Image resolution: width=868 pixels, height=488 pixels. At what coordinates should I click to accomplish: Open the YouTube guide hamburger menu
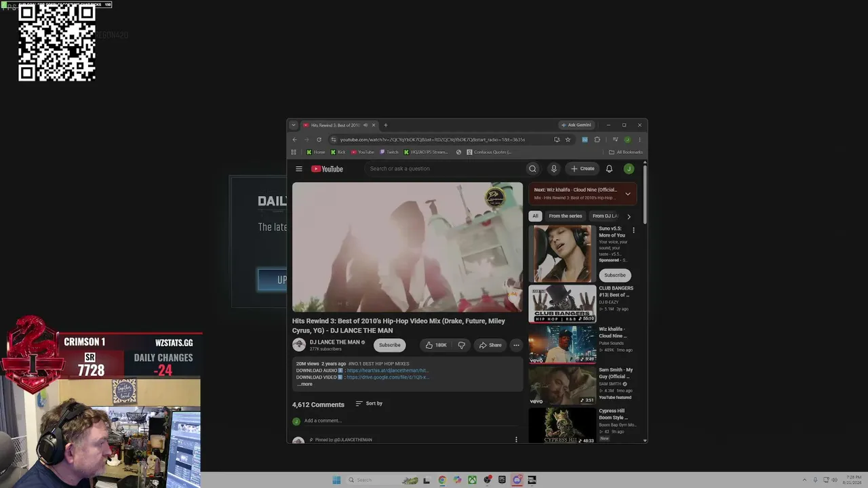(x=298, y=169)
